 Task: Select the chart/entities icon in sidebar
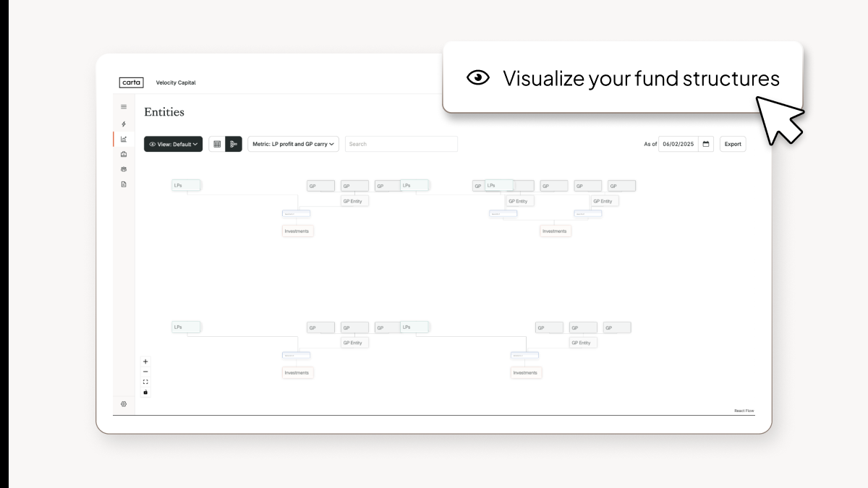click(124, 139)
